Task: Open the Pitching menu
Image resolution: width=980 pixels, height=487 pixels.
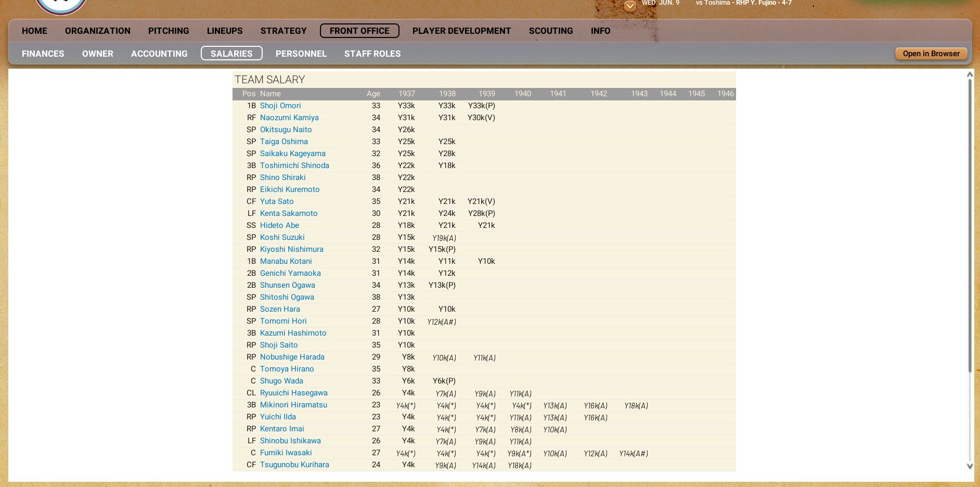Action: 169,31
